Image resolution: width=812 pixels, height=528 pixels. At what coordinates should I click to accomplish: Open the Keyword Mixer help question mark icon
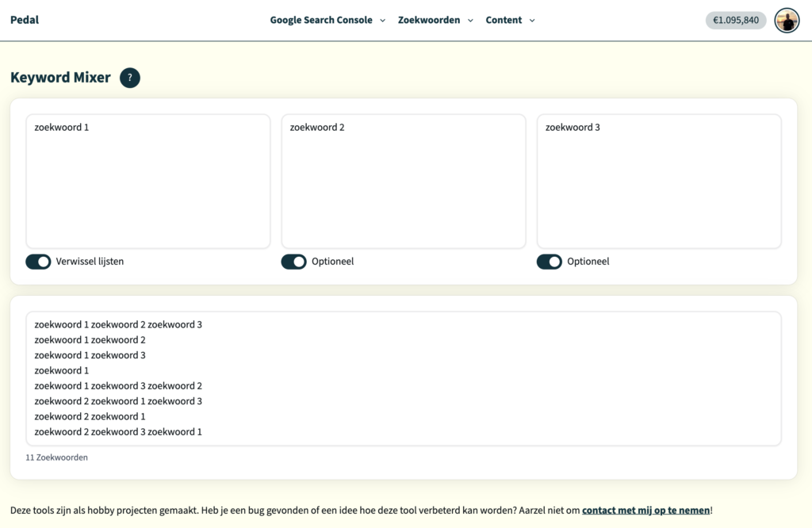pos(129,78)
